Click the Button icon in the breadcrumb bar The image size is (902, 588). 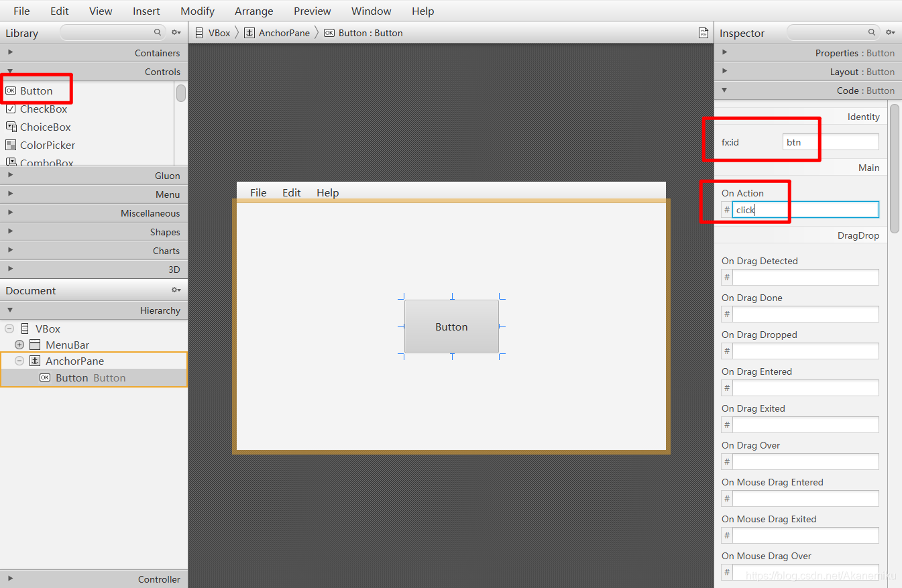[329, 32]
